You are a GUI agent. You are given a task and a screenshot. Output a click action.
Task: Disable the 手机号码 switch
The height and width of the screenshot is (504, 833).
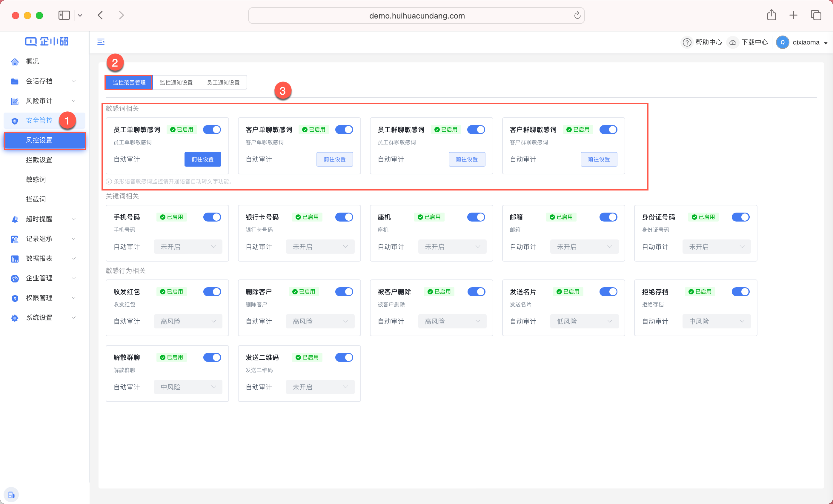[x=212, y=217]
